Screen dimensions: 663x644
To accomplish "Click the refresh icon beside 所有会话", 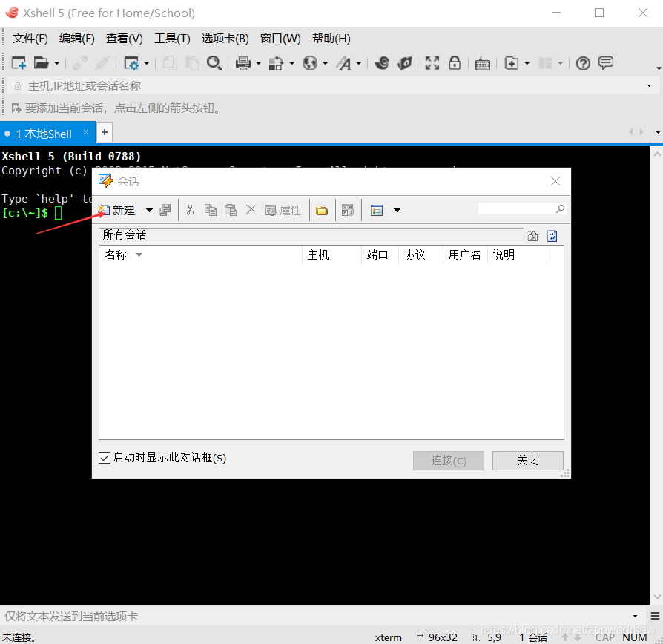I will click(x=552, y=236).
